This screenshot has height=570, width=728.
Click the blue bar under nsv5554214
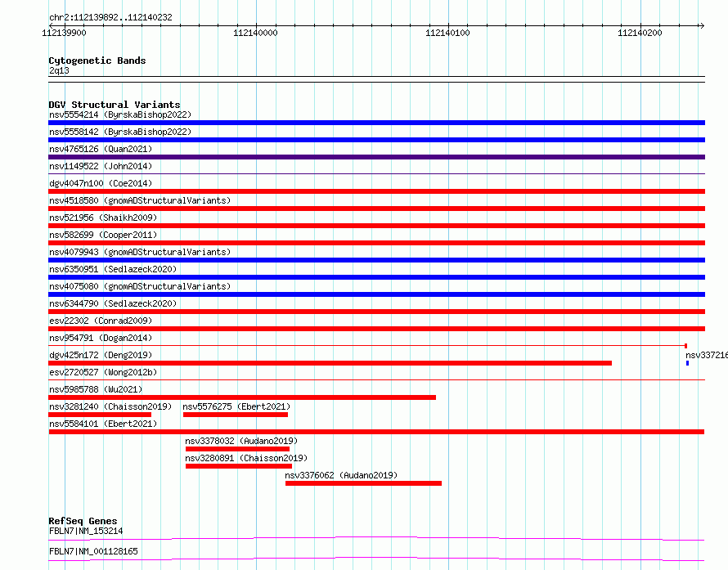point(376,123)
